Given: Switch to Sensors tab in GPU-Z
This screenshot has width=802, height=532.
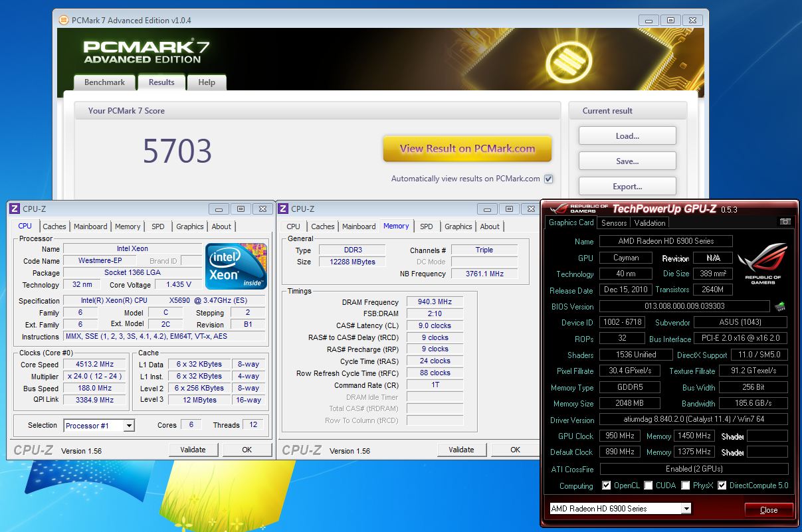Looking at the screenshot, I should coord(614,223).
